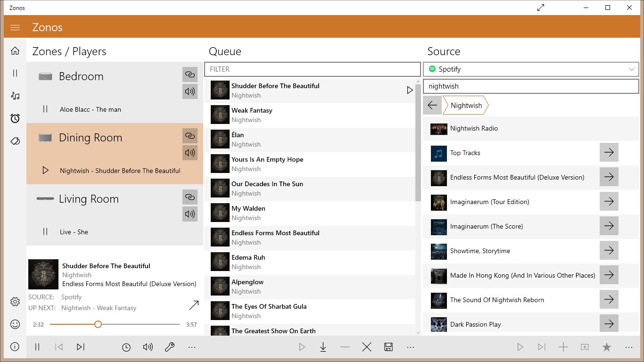The height and width of the screenshot is (362, 644).
Task: Open the music notes sidebar icon
Action: [15, 96]
